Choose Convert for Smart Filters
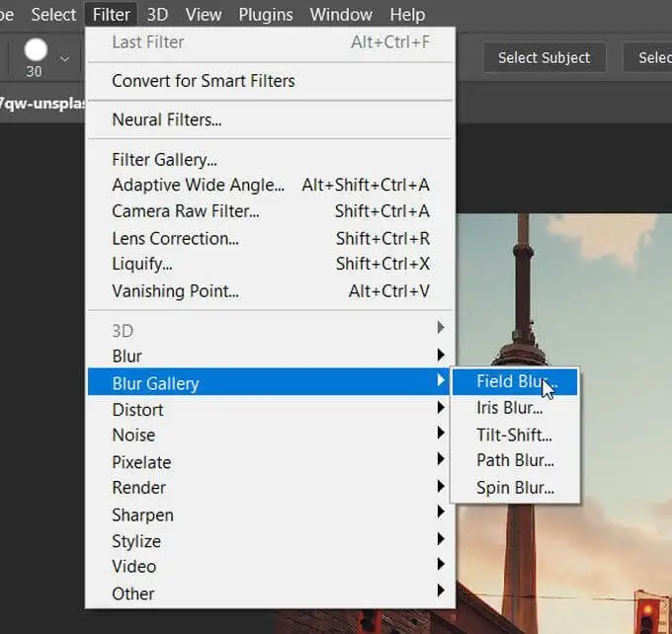This screenshot has width=672, height=634. (x=270, y=81)
